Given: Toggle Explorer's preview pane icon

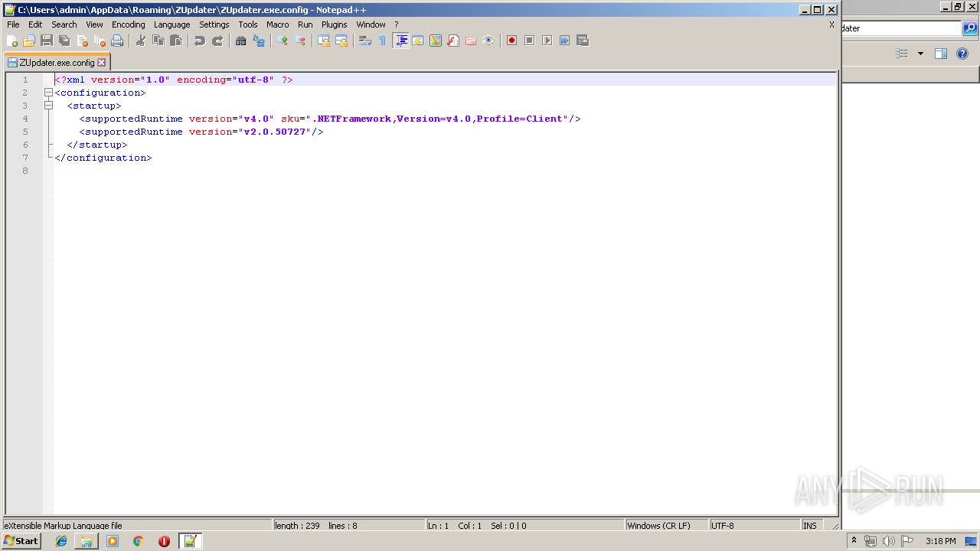Looking at the screenshot, I should point(941,54).
